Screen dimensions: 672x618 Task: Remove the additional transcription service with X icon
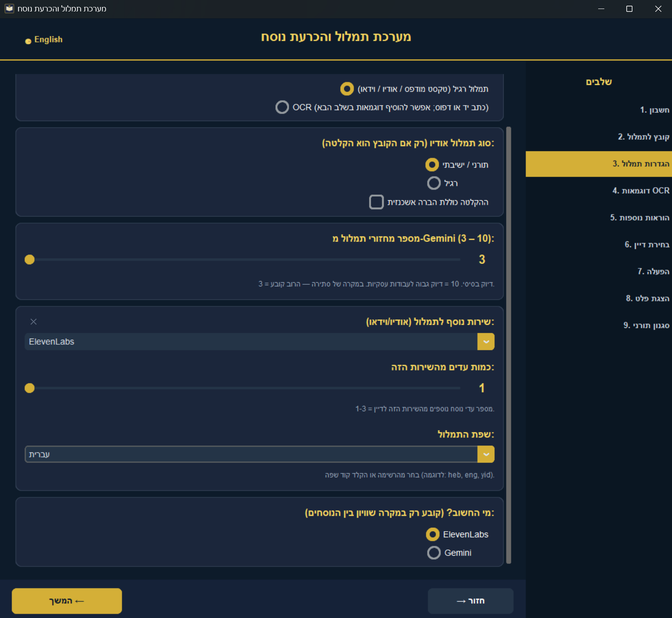click(x=33, y=322)
